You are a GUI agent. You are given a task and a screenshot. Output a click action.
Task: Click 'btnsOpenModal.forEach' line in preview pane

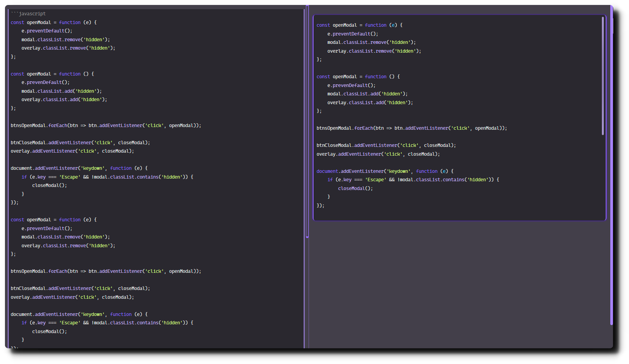412,128
